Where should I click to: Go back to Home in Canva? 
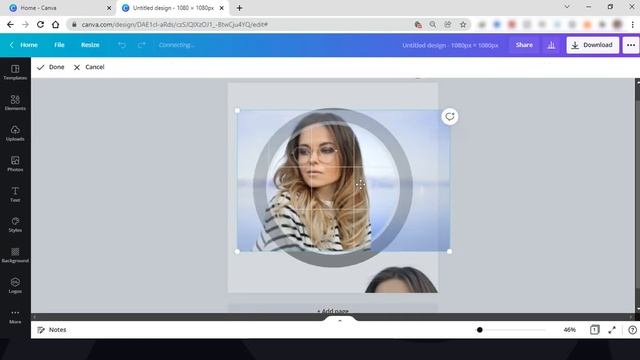pos(24,45)
